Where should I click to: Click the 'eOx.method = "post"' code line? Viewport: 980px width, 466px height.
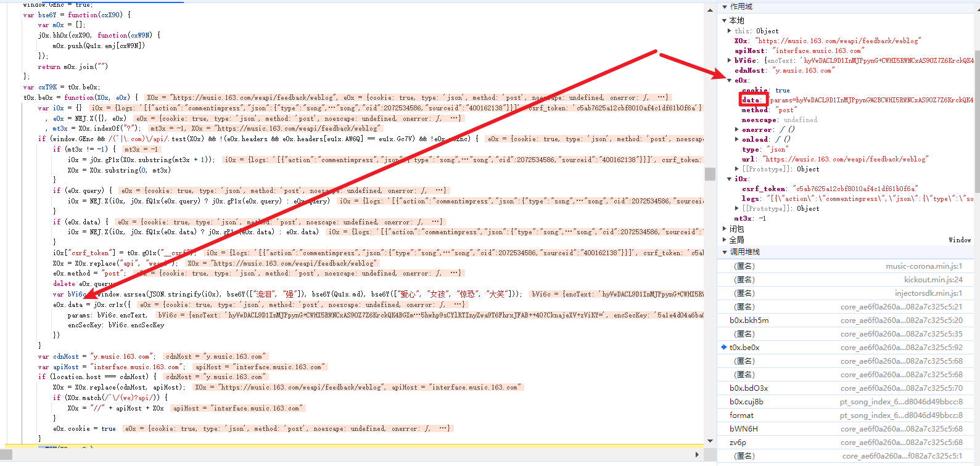89,273
